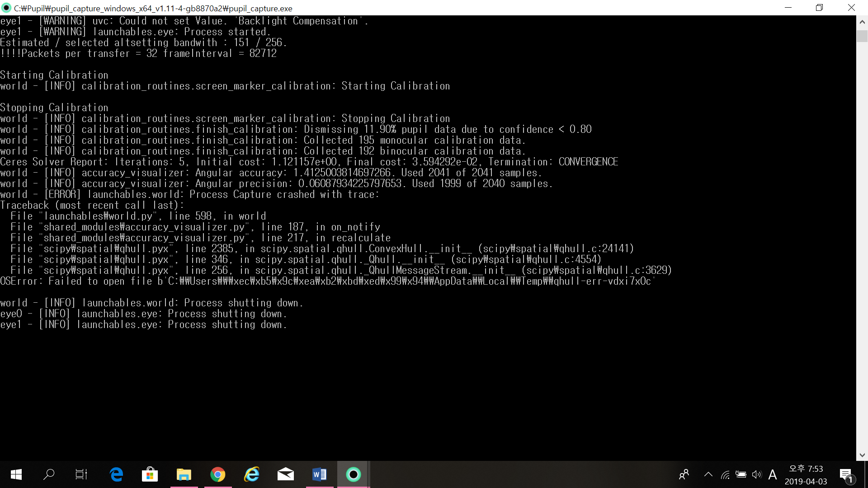Image resolution: width=868 pixels, height=488 pixels.
Task: Open the Mail app
Action: tap(285, 474)
